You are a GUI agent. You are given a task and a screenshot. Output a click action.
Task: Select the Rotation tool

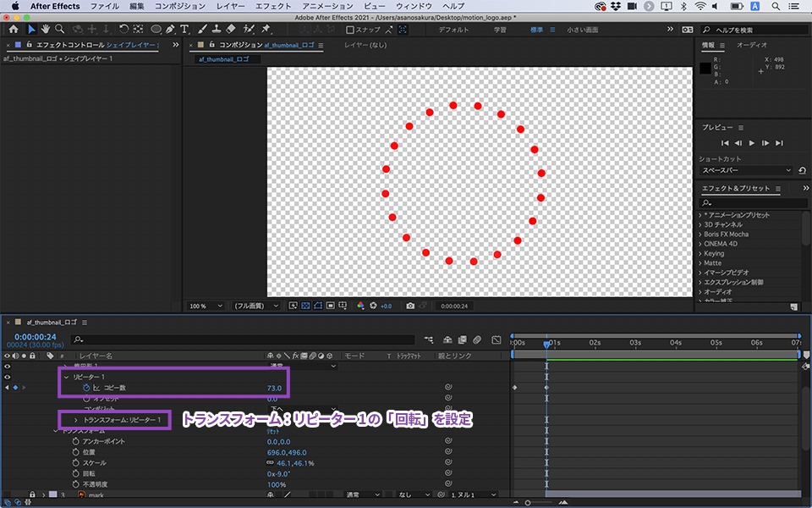coord(123,30)
